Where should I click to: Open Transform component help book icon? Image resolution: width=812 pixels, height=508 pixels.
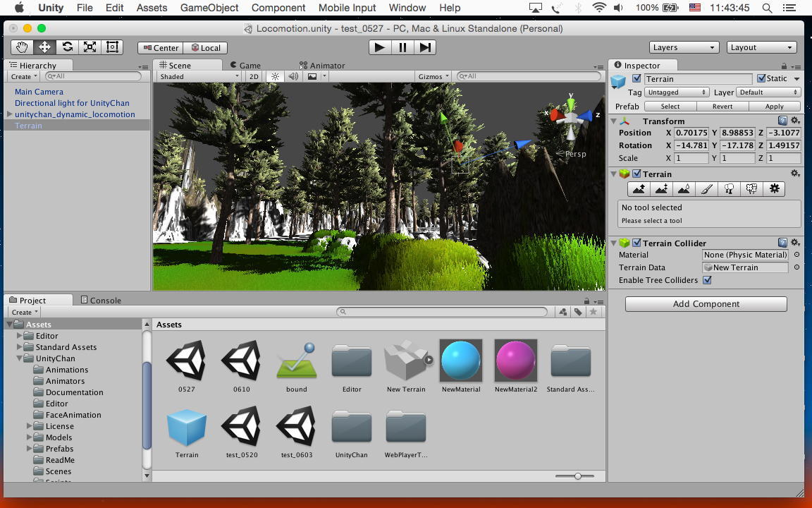tap(782, 121)
